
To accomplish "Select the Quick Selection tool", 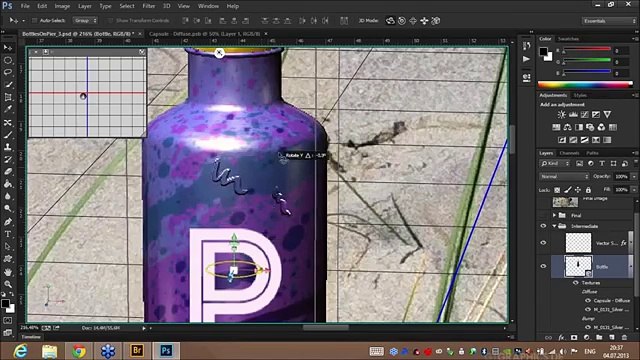I will tap(8, 85).
